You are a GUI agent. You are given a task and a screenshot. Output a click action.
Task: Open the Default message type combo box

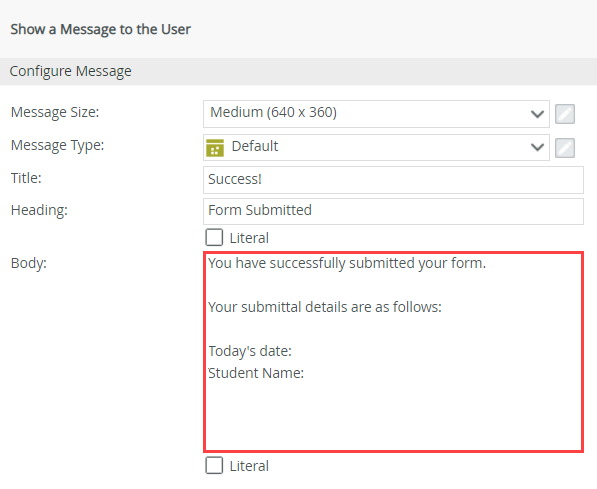[x=376, y=147]
